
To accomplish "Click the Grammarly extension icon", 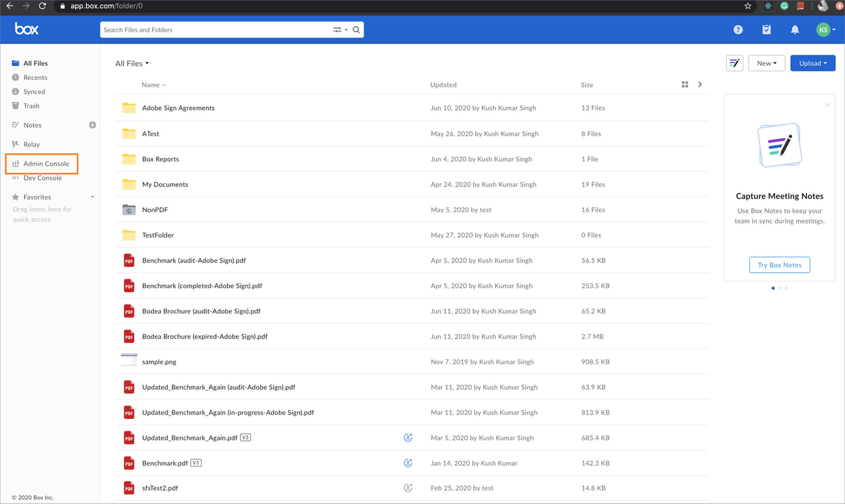I will click(784, 6).
